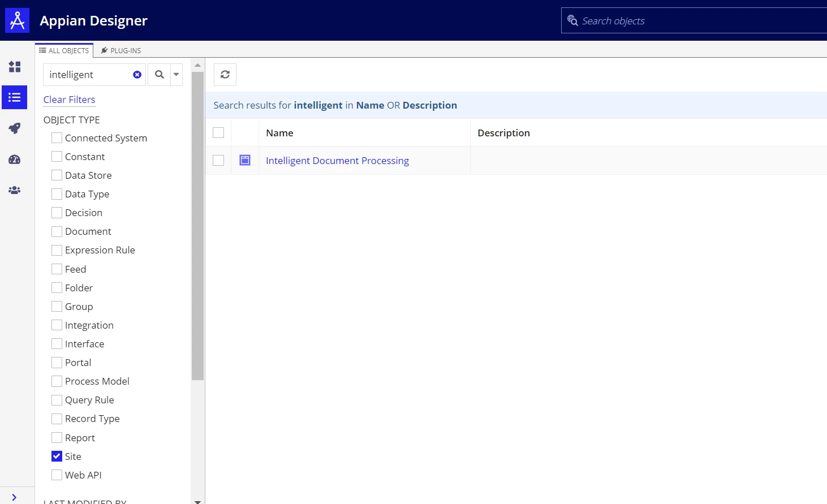This screenshot has width=827, height=504.
Task: Click the site object icon in results row
Action: pyautogui.click(x=245, y=160)
